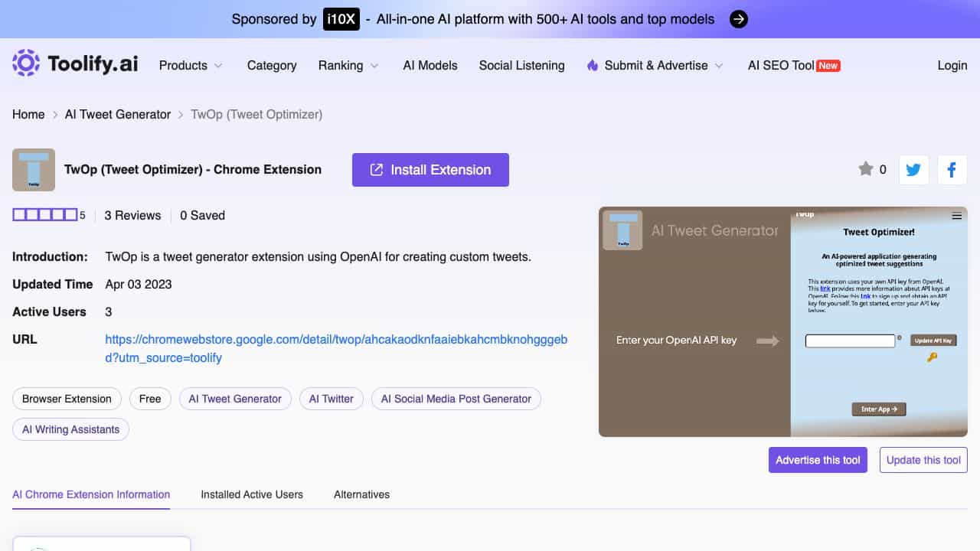Viewport: 980px width, 551px height.
Task: Select the AI Twitter tag
Action: pyautogui.click(x=332, y=399)
